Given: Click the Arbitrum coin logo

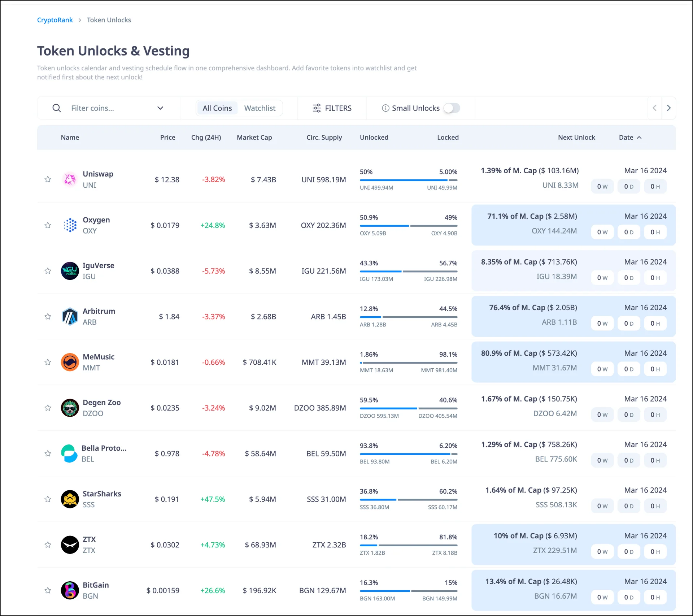Looking at the screenshot, I should pos(70,317).
